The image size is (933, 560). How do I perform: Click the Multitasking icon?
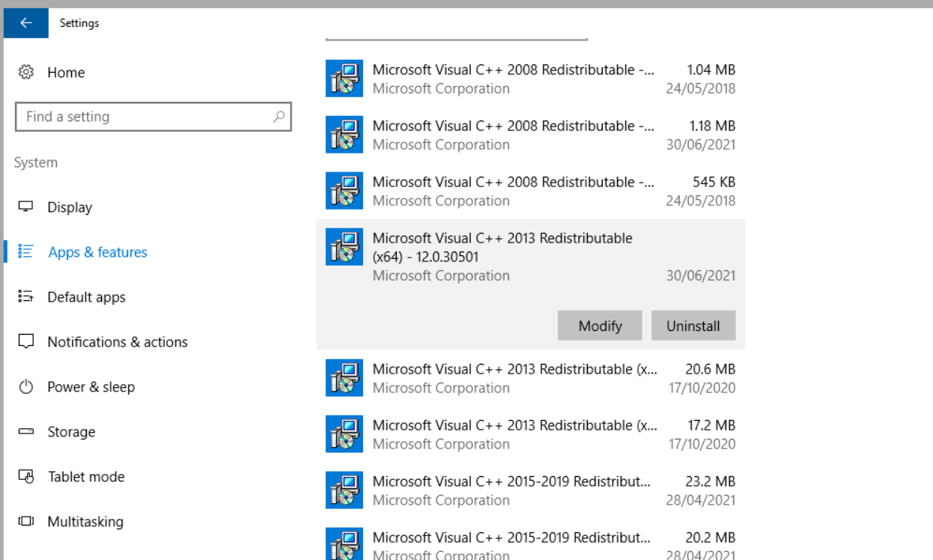coord(26,521)
